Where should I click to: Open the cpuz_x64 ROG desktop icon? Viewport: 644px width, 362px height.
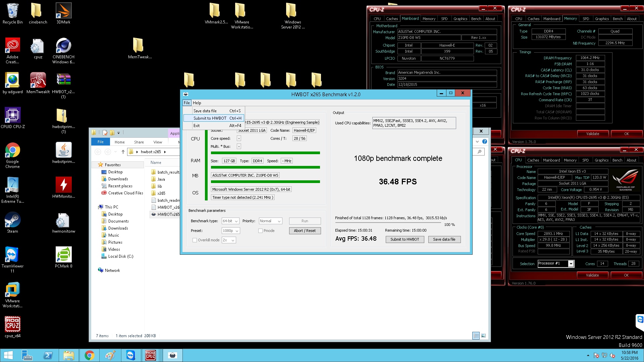[12, 327]
